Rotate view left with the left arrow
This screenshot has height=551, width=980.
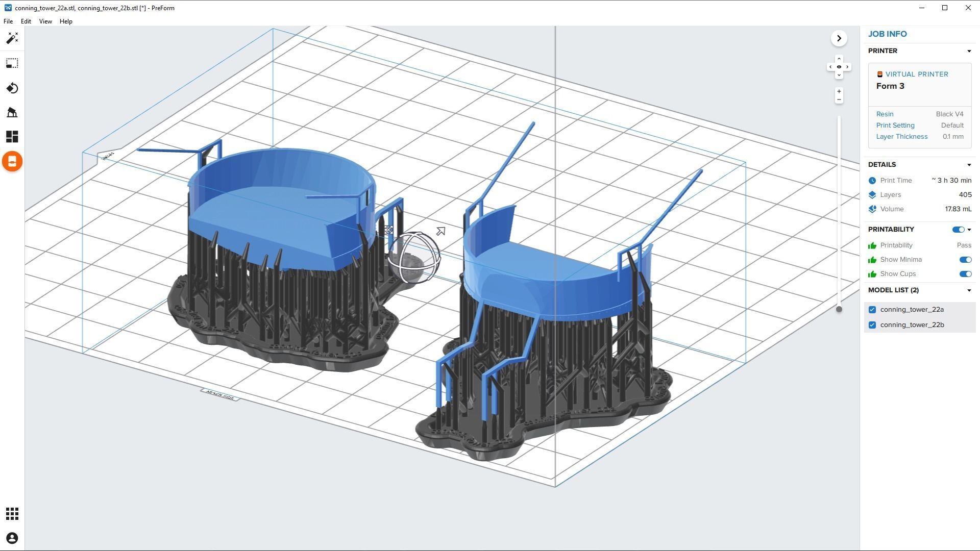click(x=830, y=67)
